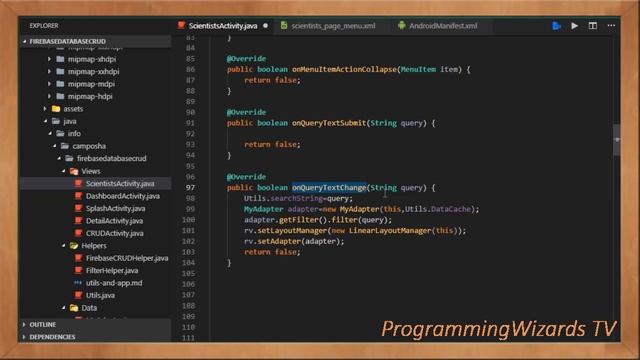This screenshot has height=360, width=640.
Task: Click the mipmap-hdpi folder icon
Action: [60, 96]
